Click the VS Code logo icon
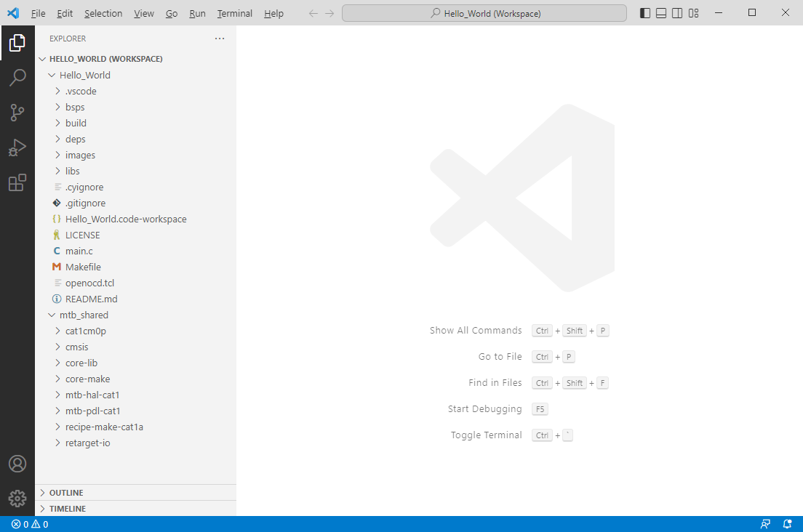 click(13, 13)
